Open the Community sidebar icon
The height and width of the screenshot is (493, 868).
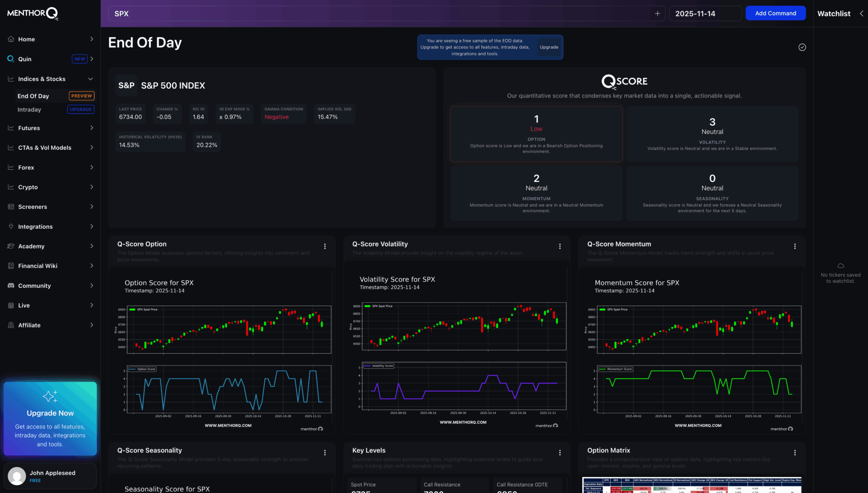(11, 285)
